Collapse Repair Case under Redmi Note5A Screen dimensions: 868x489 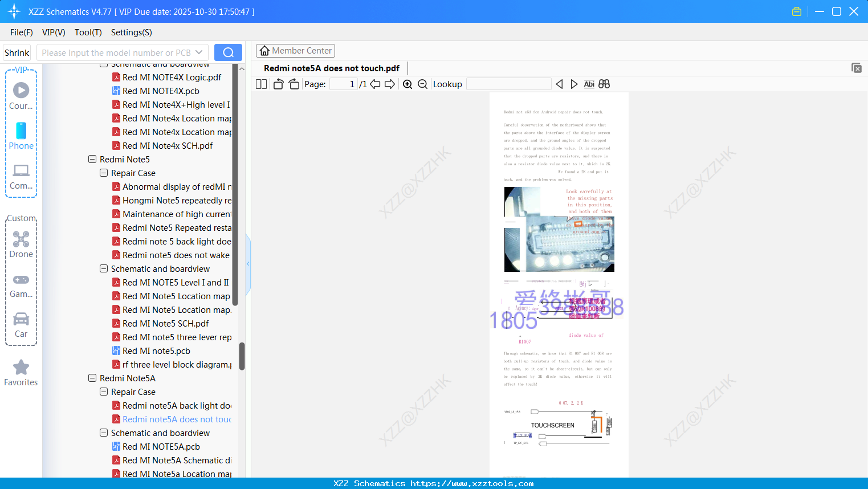pyautogui.click(x=104, y=392)
